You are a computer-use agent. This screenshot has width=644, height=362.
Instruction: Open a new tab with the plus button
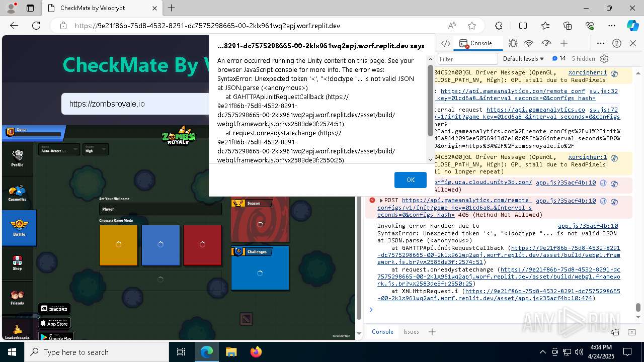tap(172, 8)
